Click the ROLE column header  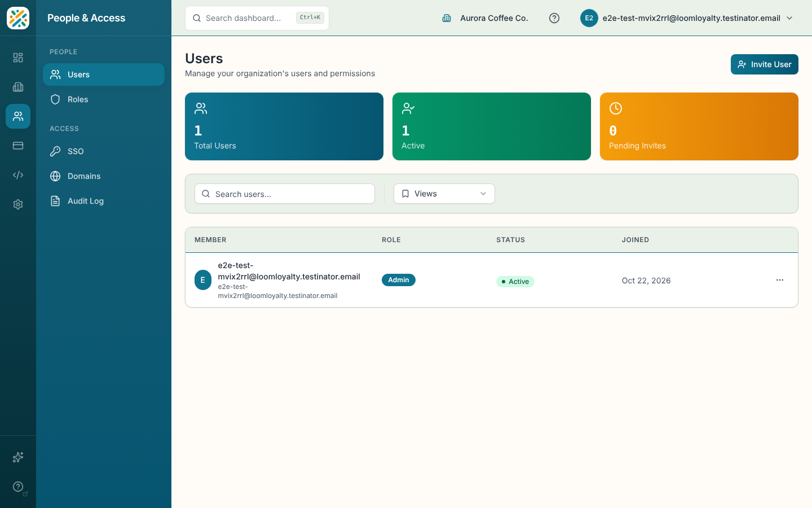coord(391,240)
